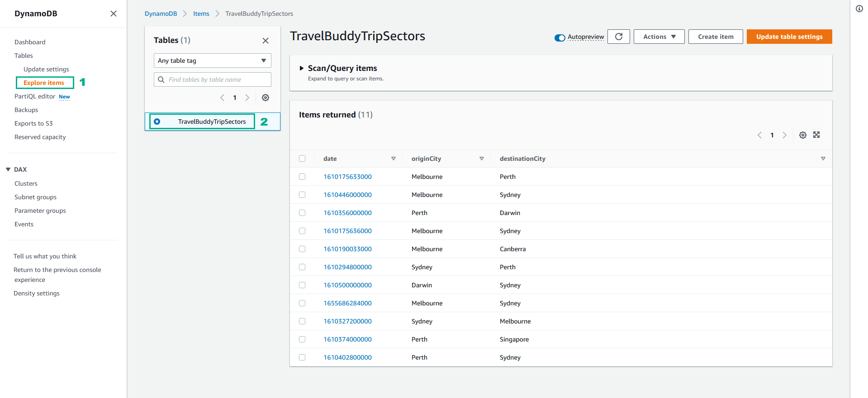Check the row for item 1610402800000
Viewport: 868px width, 398px height.
tap(302, 357)
